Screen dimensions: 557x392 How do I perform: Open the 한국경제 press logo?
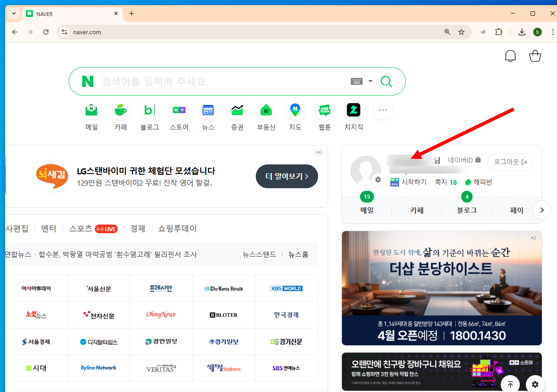(287, 315)
